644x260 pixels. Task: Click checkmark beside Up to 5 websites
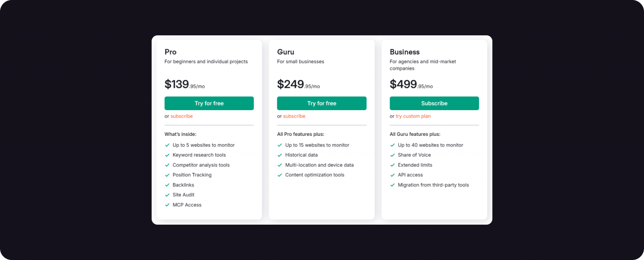tap(167, 145)
